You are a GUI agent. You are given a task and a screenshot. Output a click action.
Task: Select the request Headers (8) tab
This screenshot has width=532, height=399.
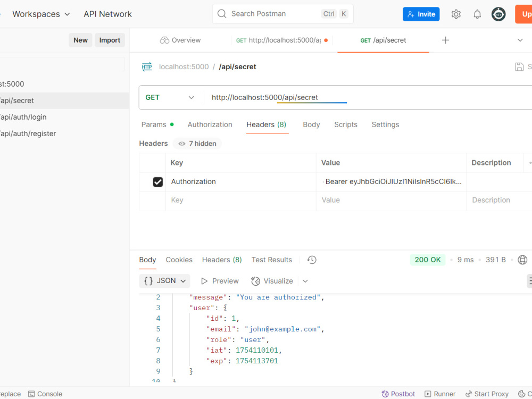267,124
